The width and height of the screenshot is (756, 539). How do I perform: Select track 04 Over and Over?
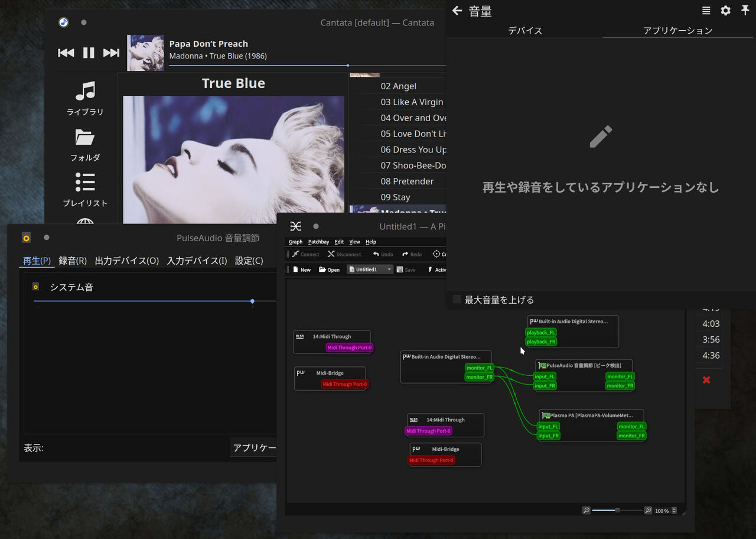(x=413, y=118)
